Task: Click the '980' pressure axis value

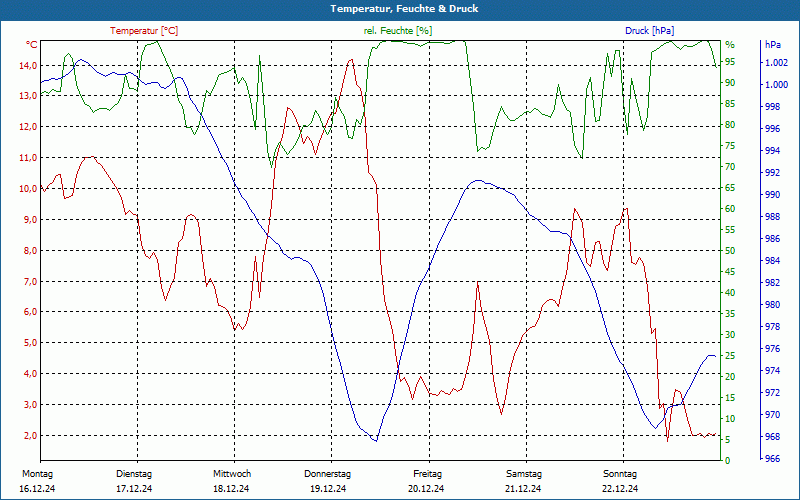Action: click(x=772, y=305)
